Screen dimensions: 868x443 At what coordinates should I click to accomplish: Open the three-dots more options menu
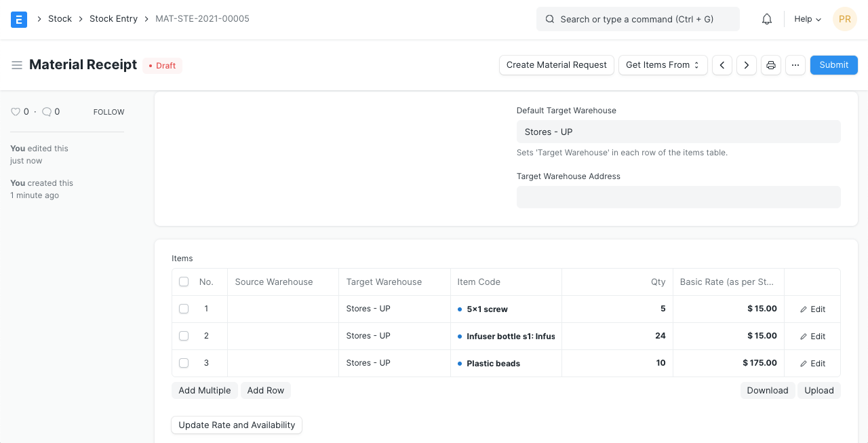coord(795,65)
